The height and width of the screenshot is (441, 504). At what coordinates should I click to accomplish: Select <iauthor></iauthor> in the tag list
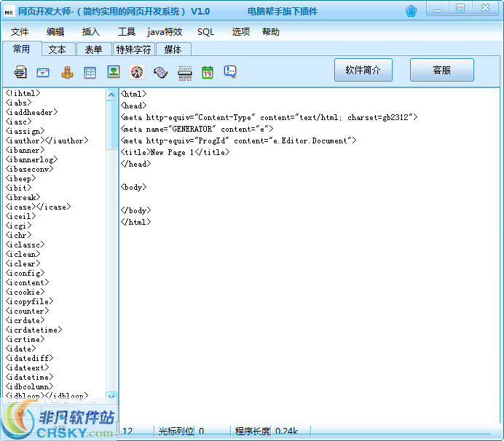tap(47, 140)
